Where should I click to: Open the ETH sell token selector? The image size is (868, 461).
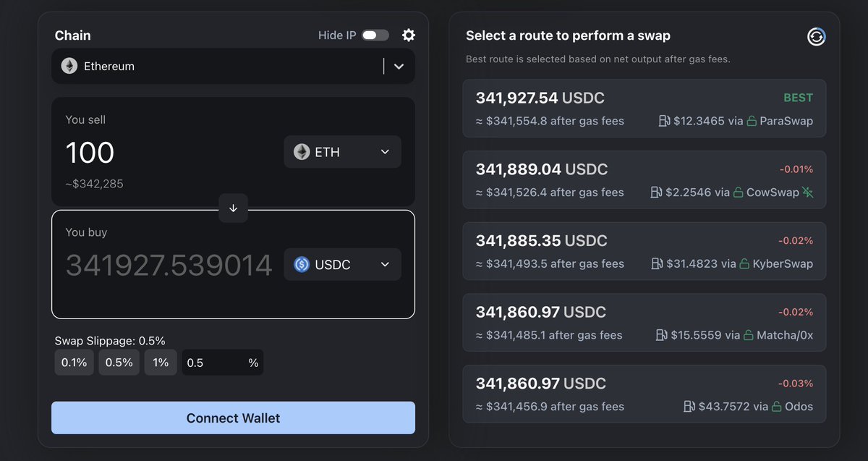(x=342, y=152)
